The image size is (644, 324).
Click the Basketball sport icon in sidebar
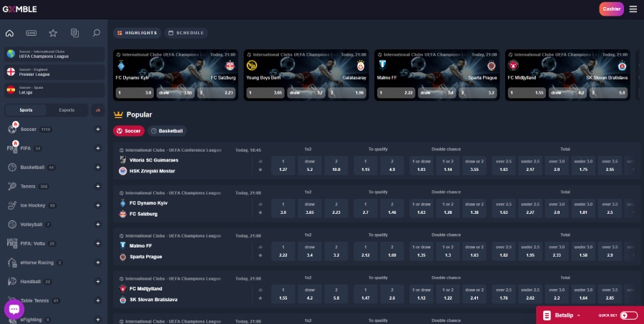pos(12,167)
